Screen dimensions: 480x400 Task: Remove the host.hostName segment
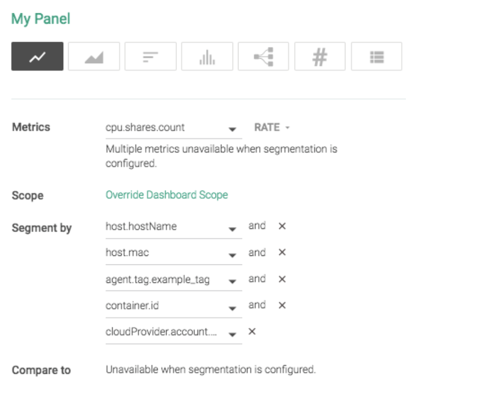tap(282, 226)
